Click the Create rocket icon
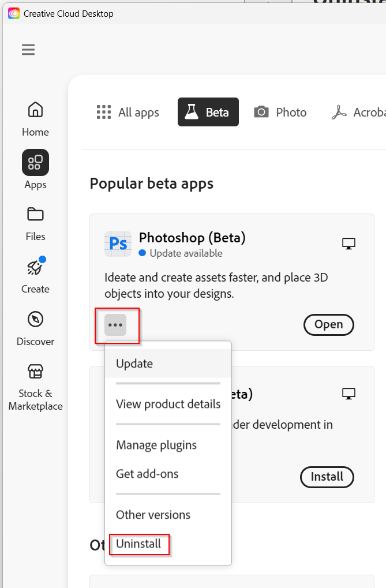This screenshot has height=588, width=386. 35,267
